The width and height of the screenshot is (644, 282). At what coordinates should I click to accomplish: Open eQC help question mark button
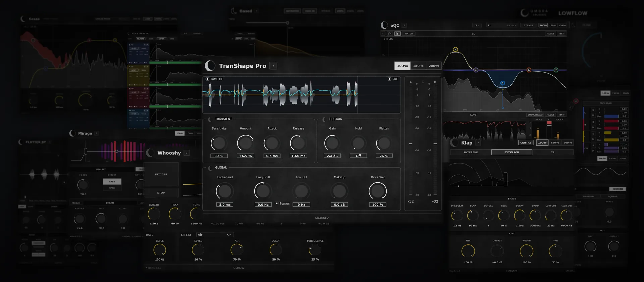click(x=404, y=25)
